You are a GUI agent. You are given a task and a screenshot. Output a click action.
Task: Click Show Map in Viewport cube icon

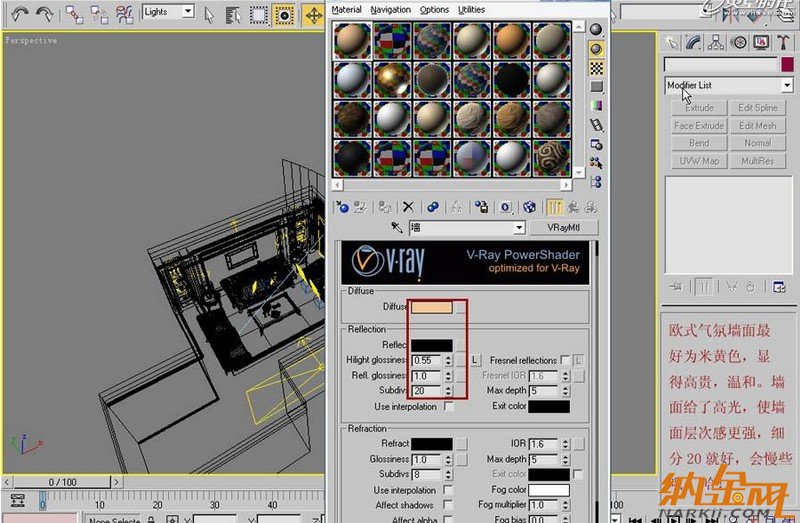pyautogui.click(x=529, y=207)
